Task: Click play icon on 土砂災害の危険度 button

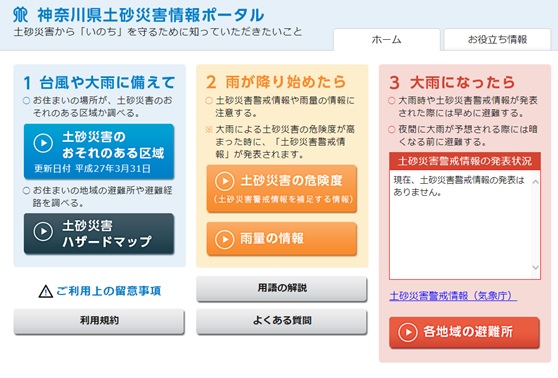Action: coord(225,181)
